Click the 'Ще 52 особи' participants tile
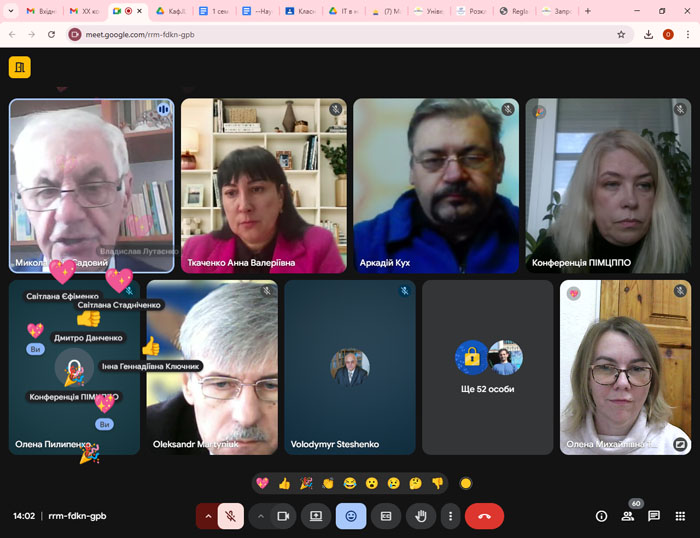 [487, 367]
